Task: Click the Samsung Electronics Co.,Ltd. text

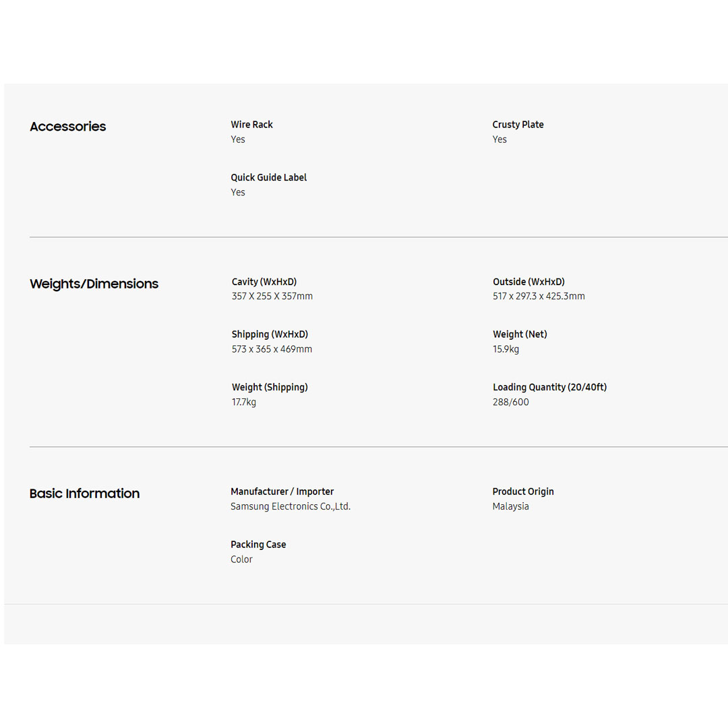Action: (291, 507)
